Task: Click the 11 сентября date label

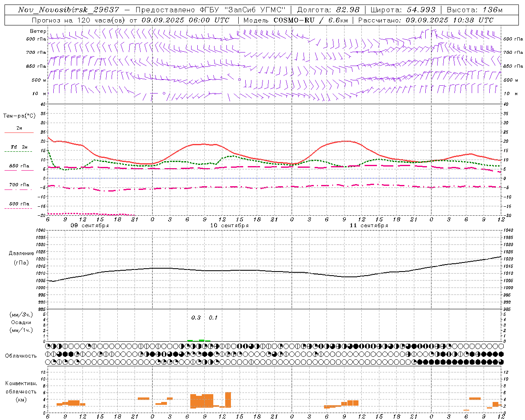Action: click(369, 226)
